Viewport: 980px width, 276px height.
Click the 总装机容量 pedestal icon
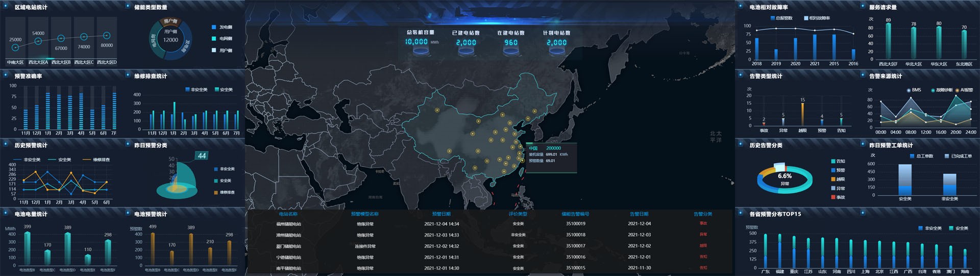coord(421,51)
